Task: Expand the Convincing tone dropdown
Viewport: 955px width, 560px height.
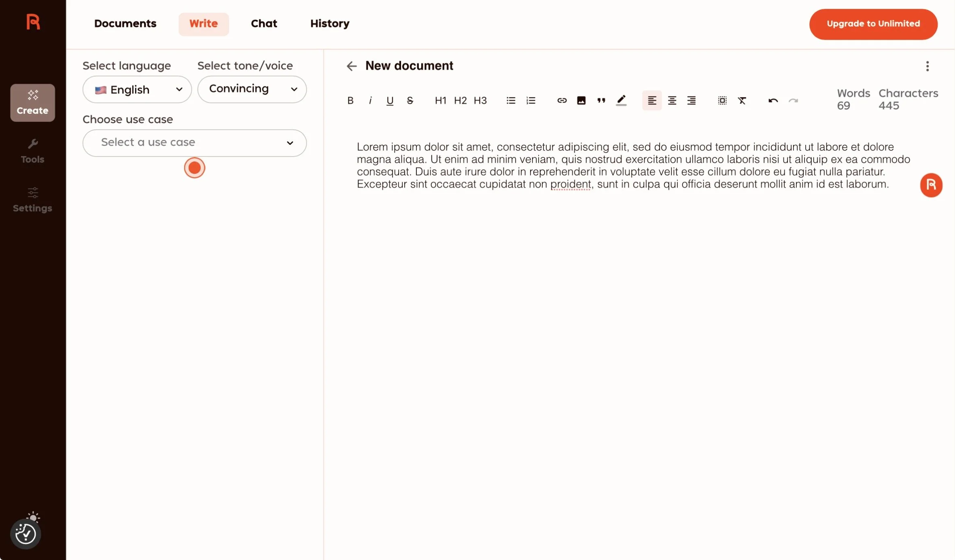Action: 252,89
